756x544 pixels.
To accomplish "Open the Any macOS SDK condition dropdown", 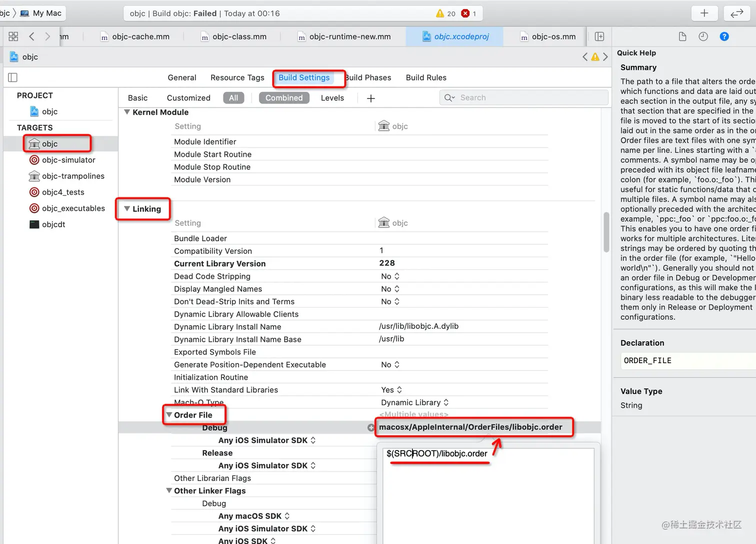I will pos(254,516).
